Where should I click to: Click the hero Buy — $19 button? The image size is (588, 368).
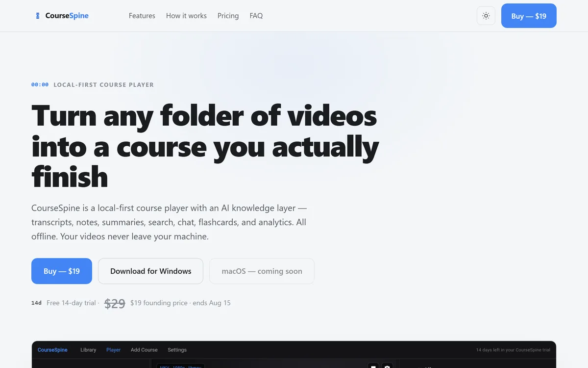point(62,271)
